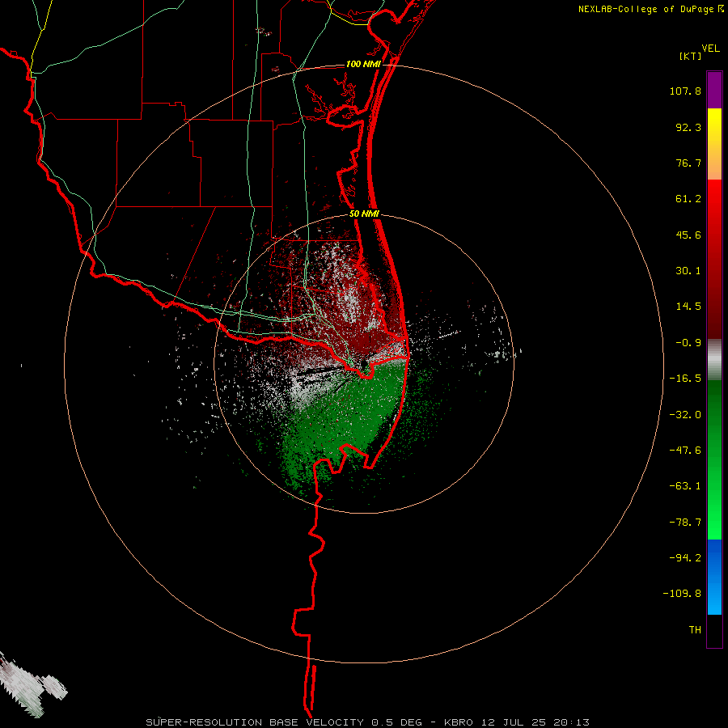Click the gray near-zero segment of the color bar
728x728 pixels.
point(714,359)
